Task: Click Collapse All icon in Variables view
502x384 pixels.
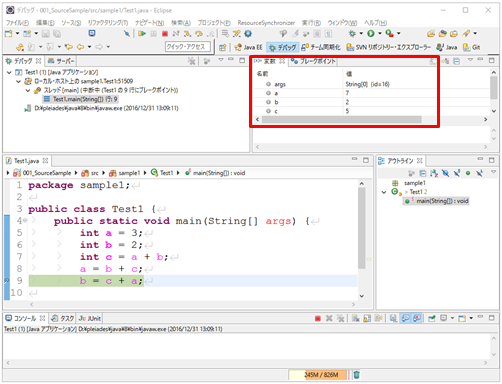Action: 456,61
